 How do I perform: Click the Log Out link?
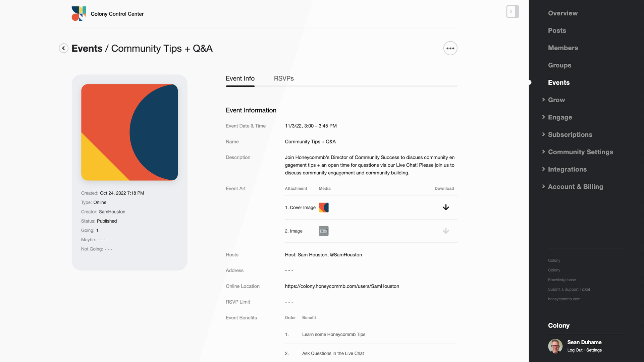click(x=575, y=350)
